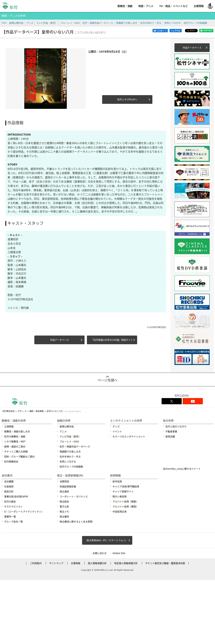Viewport: 215px width, 644px height.
Task: Click the 「松竹映画100年の100選」特設サイト button
Action: click(112, 340)
